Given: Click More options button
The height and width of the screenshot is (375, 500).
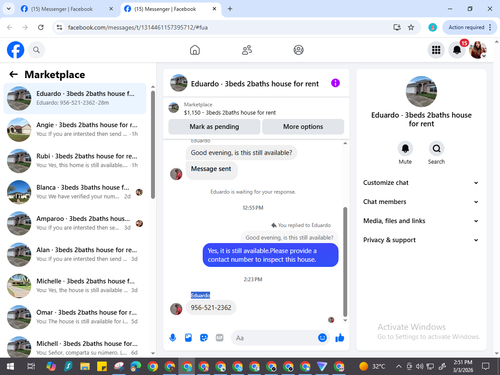Looking at the screenshot, I should tap(303, 127).
